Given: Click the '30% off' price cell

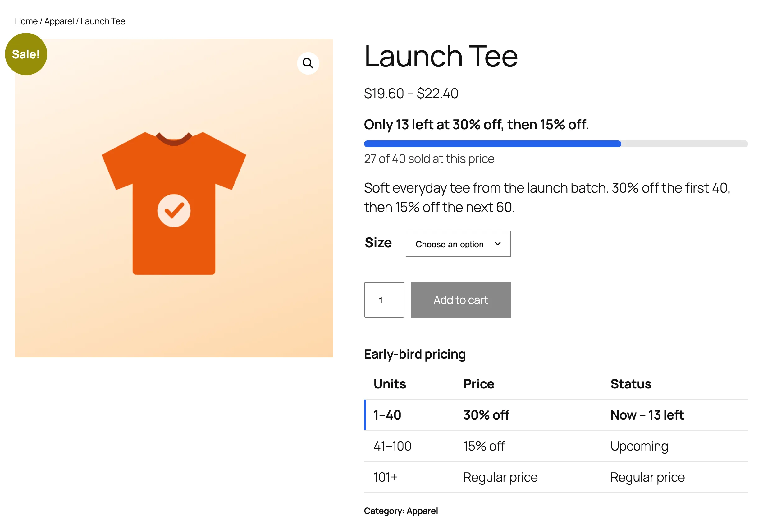Looking at the screenshot, I should tap(486, 415).
